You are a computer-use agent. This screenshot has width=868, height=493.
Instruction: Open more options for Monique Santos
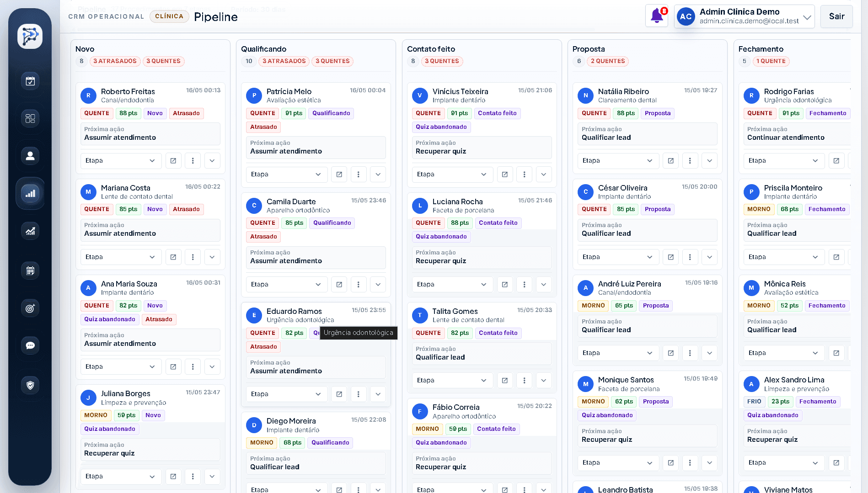[x=690, y=463]
